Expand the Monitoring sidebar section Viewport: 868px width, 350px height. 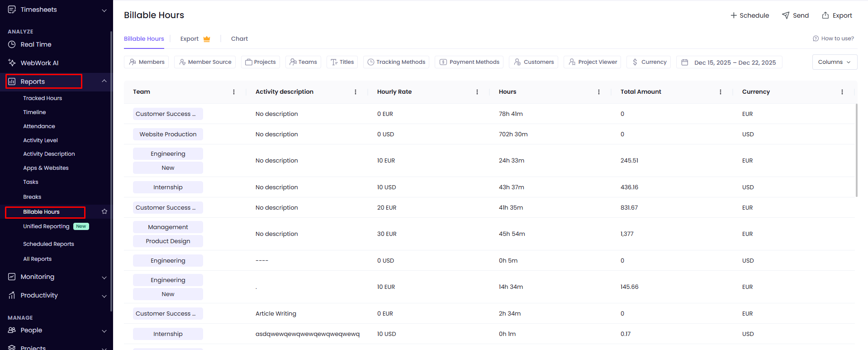pyautogui.click(x=104, y=277)
